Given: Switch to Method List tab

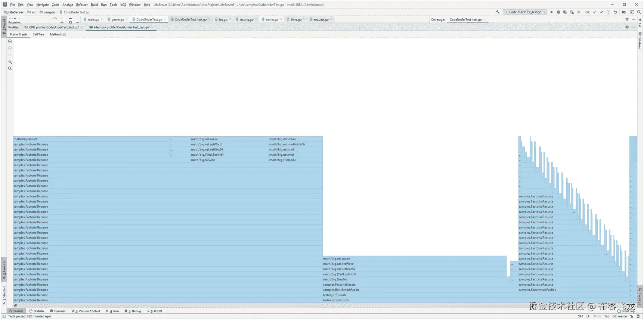Looking at the screenshot, I should [x=58, y=34].
